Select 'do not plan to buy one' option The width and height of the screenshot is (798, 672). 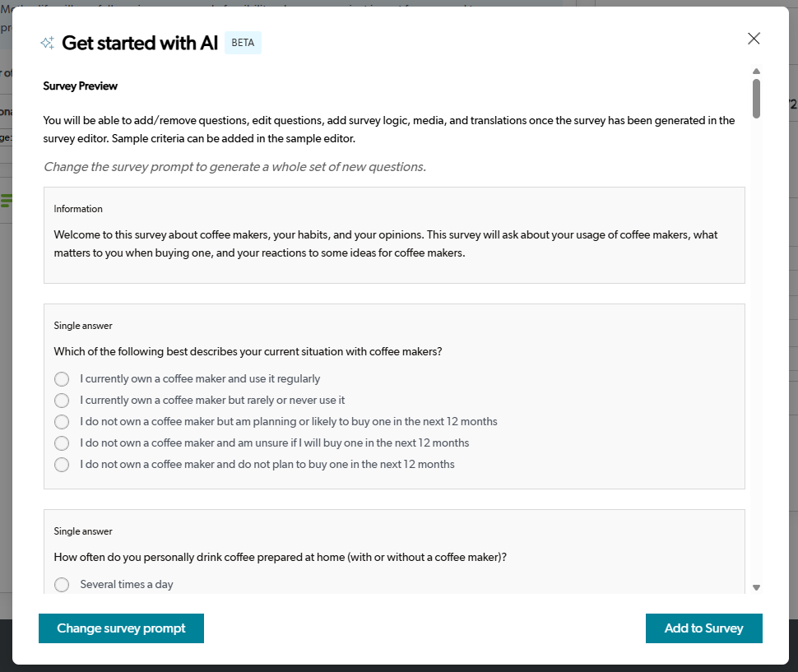(62, 465)
